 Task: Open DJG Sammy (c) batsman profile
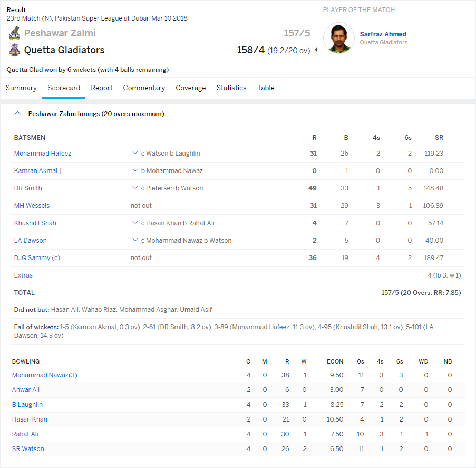pos(37,258)
